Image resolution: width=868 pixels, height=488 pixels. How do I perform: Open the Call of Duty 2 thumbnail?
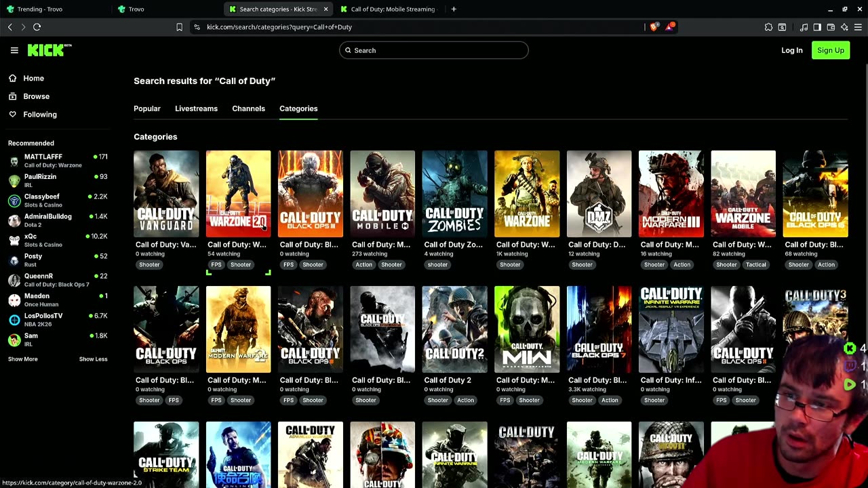(x=454, y=329)
